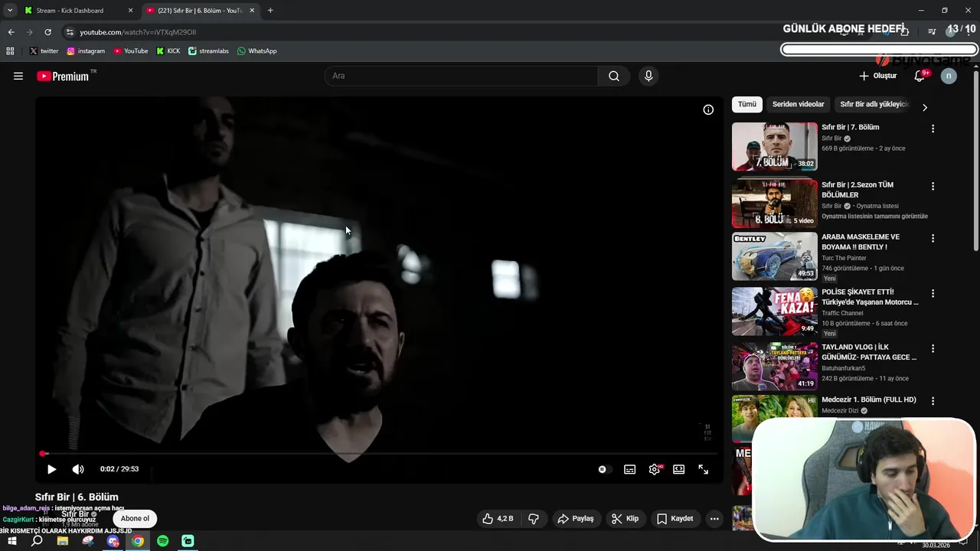Viewport: 980px width, 551px height.
Task: Open Windows taskbar search
Action: tap(37, 541)
